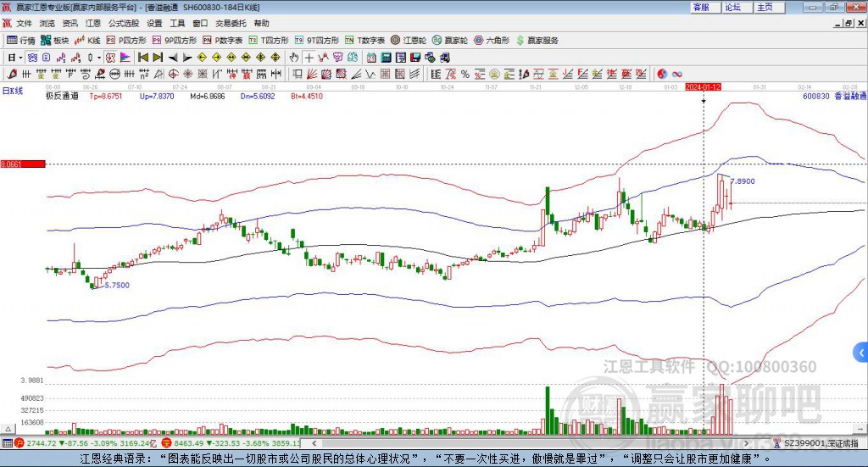Click the 客服 customer service button
This screenshot has width=868, height=467.
tap(701, 7)
